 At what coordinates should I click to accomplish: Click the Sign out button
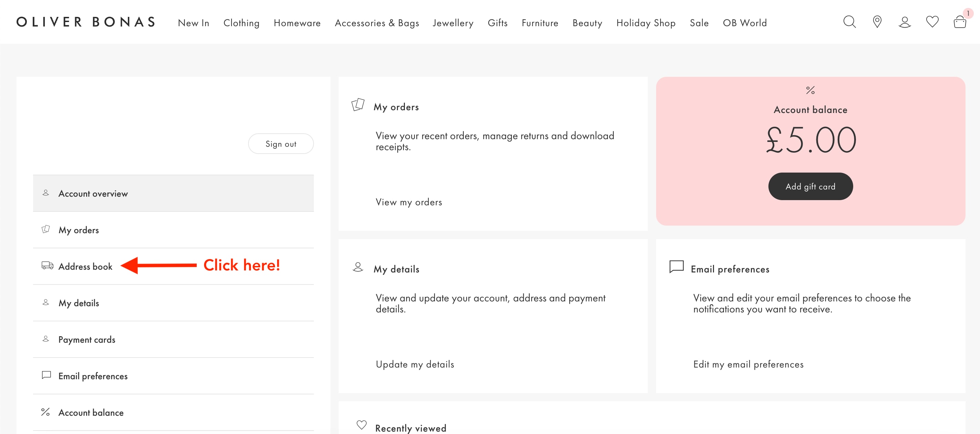pos(281,144)
